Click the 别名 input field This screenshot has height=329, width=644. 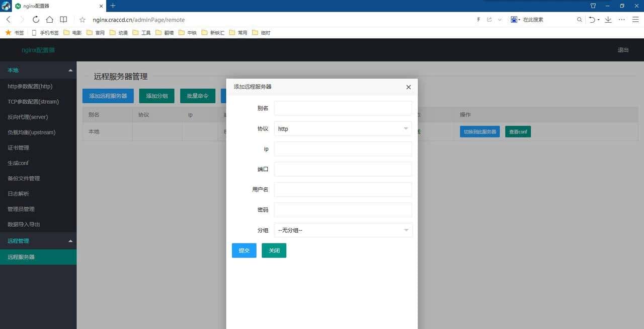pyautogui.click(x=343, y=108)
